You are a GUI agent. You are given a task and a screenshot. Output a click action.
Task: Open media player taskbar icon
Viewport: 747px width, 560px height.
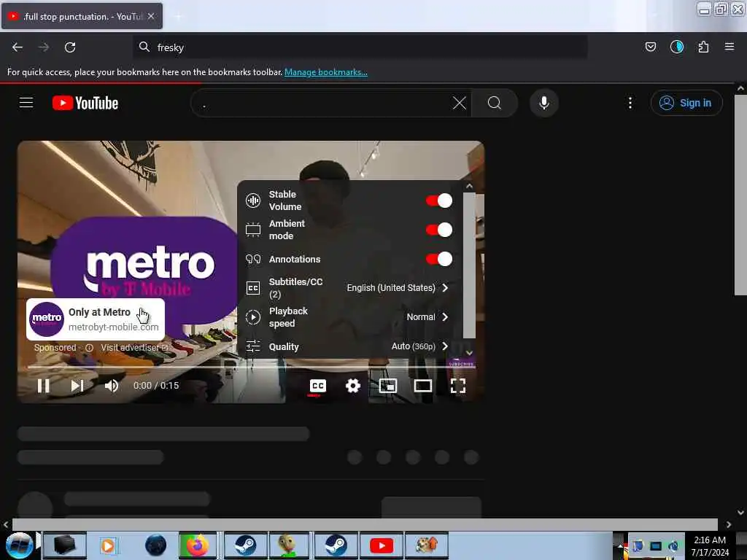(x=108, y=545)
